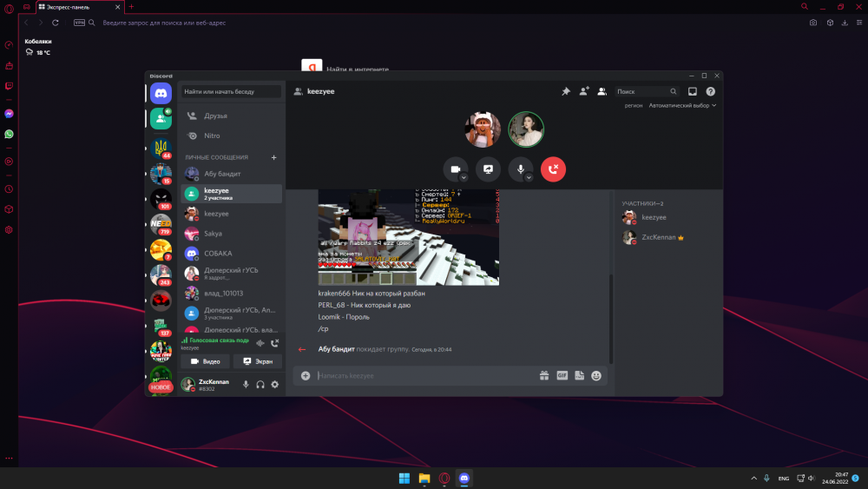Attach file with plus icon in message box

(x=306, y=375)
